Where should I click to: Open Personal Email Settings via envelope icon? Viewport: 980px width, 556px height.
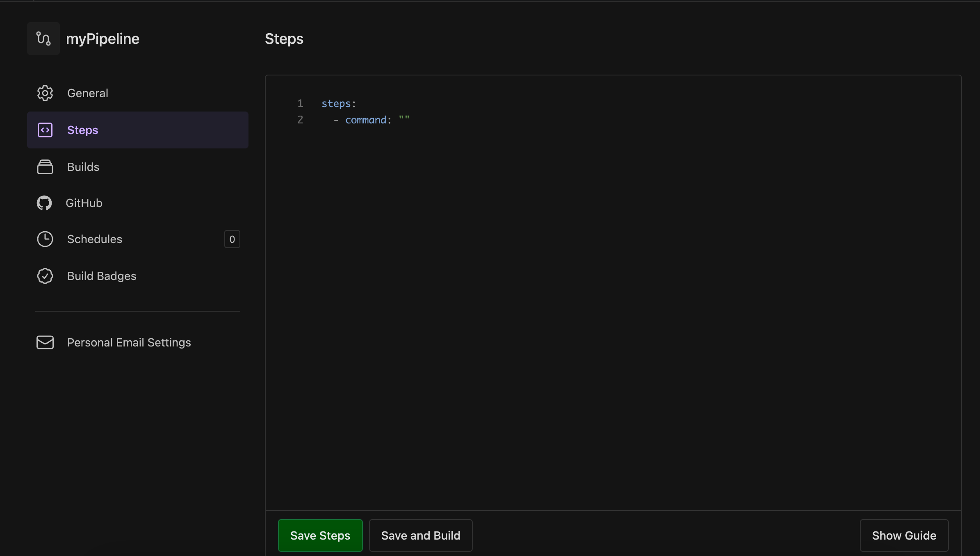[x=45, y=342]
